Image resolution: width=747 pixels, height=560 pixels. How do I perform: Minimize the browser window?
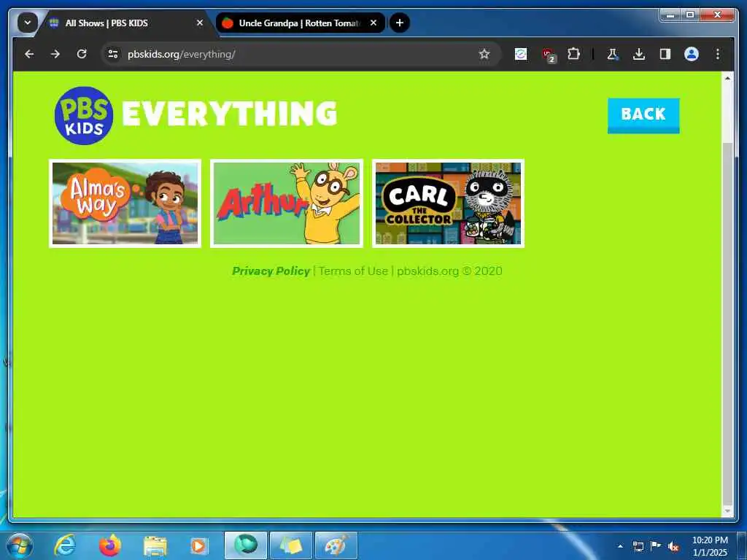coord(671,15)
